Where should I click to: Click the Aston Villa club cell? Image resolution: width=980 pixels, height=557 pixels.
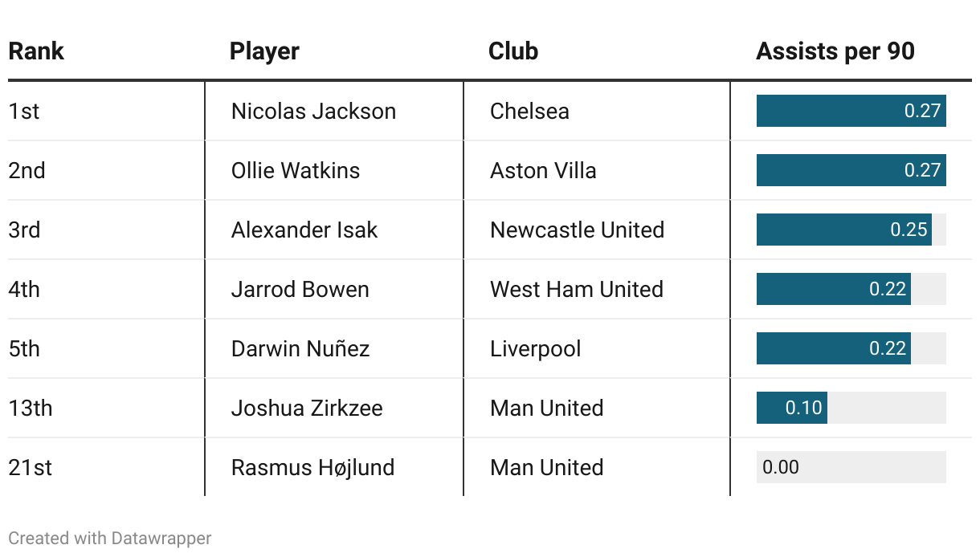click(x=543, y=170)
